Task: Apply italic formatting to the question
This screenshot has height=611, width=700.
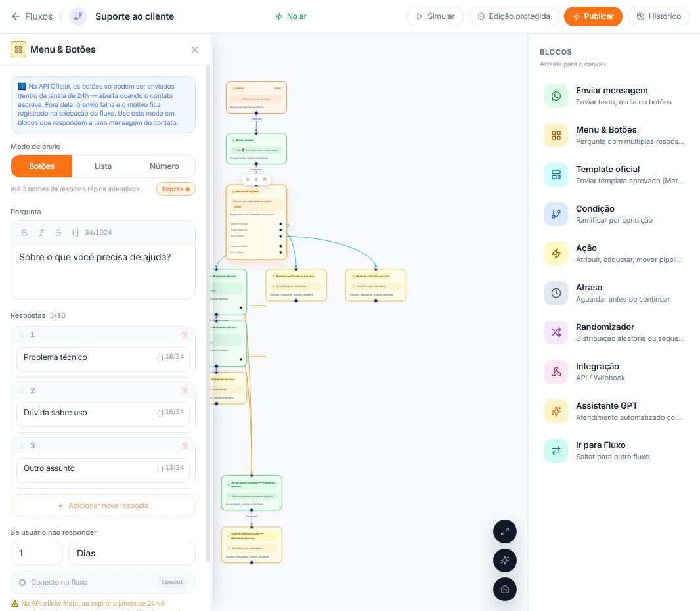Action: (41, 233)
